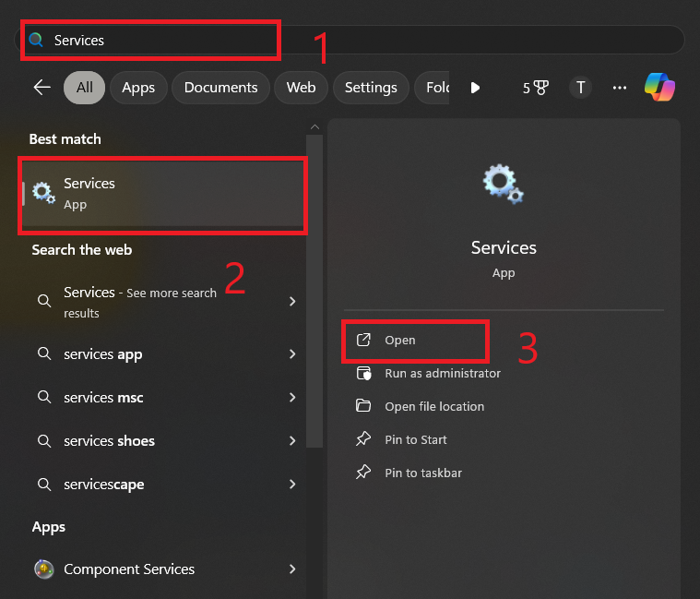Screen dimensions: 700x599
Task: Choose the services shoes web suggestion
Action: [163, 441]
